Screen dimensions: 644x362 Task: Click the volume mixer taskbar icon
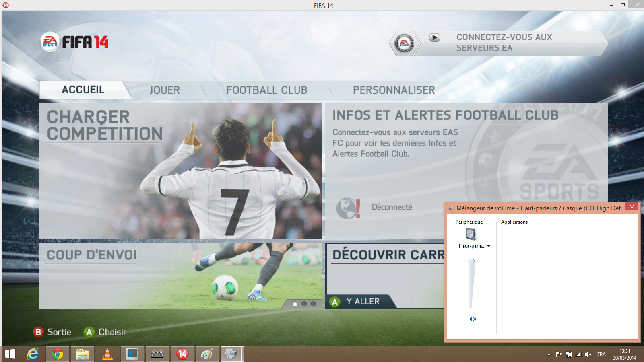click(x=231, y=354)
